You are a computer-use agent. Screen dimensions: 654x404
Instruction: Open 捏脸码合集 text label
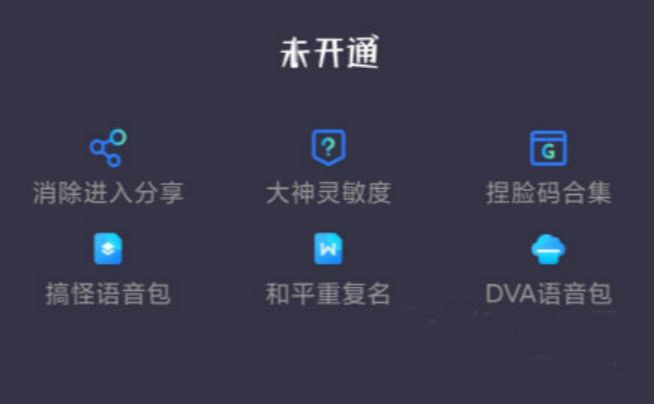click(x=548, y=193)
